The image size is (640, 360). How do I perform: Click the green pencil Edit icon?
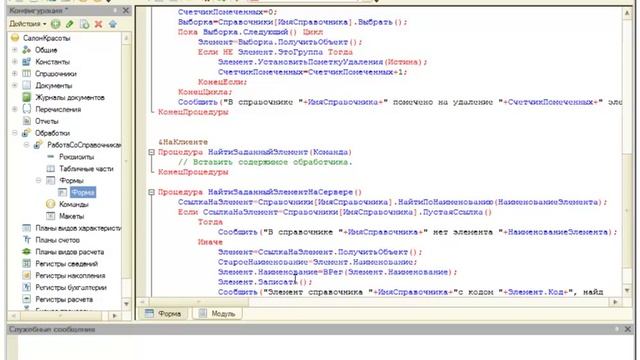coord(70,24)
